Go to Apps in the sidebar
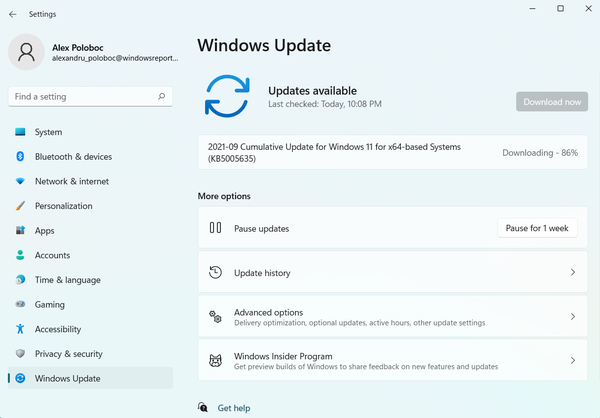Screen dimensions: 600x418 [44, 231]
